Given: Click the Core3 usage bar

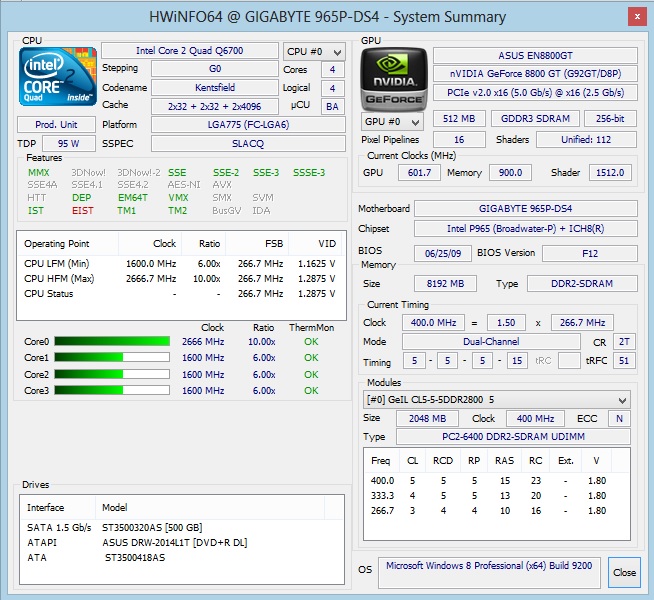Looking at the screenshot, I should tap(112, 391).
